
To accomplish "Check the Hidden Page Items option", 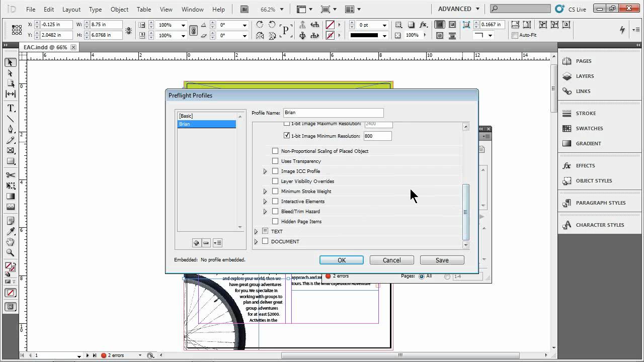I will point(275,221).
